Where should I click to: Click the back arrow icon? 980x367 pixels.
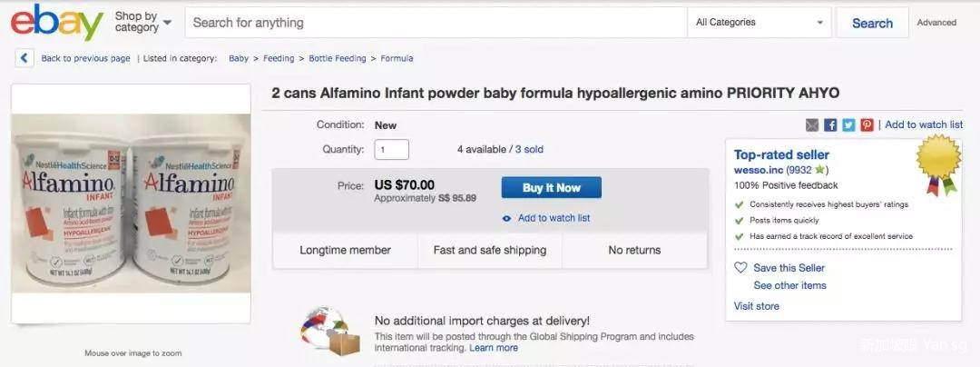[24, 58]
